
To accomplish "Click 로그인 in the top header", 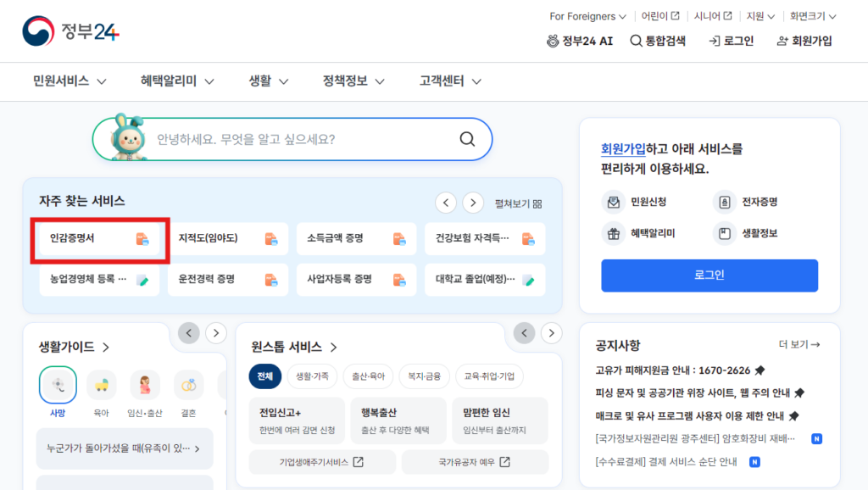I will (732, 41).
